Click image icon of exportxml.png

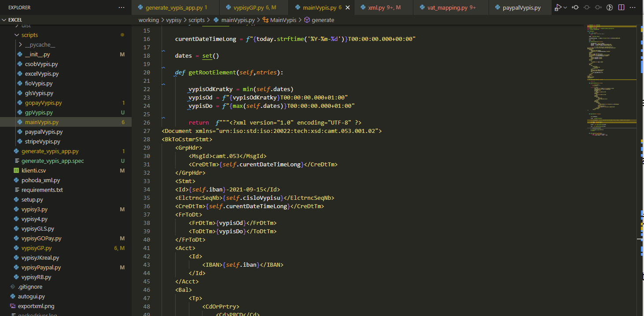coord(13,306)
